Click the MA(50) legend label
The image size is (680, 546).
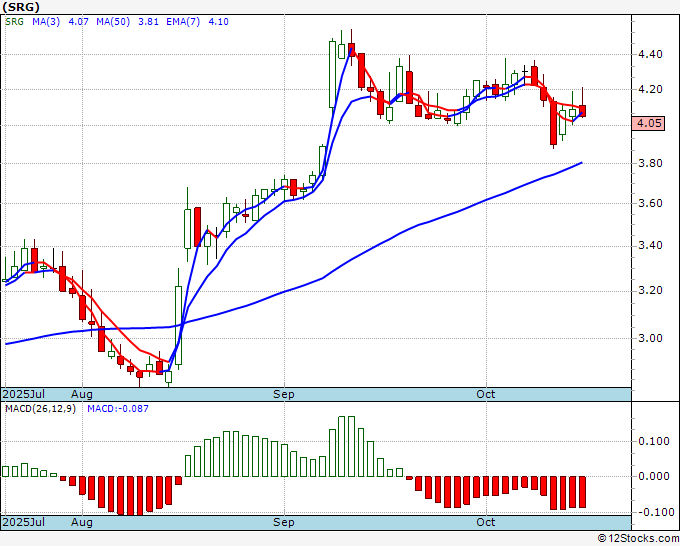[113, 22]
